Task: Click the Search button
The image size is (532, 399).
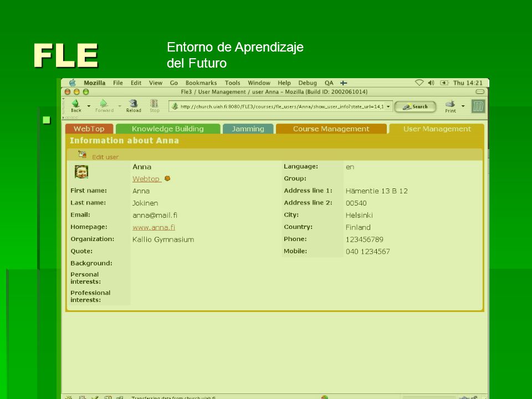Action: pyautogui.click(x=415, y=106)
